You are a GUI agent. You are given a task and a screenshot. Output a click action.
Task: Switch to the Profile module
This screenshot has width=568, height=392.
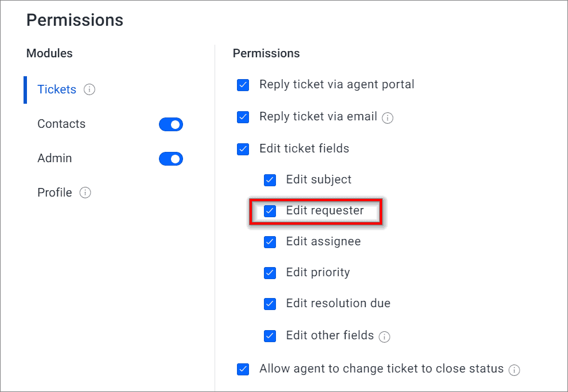click(x=55, y=193)
